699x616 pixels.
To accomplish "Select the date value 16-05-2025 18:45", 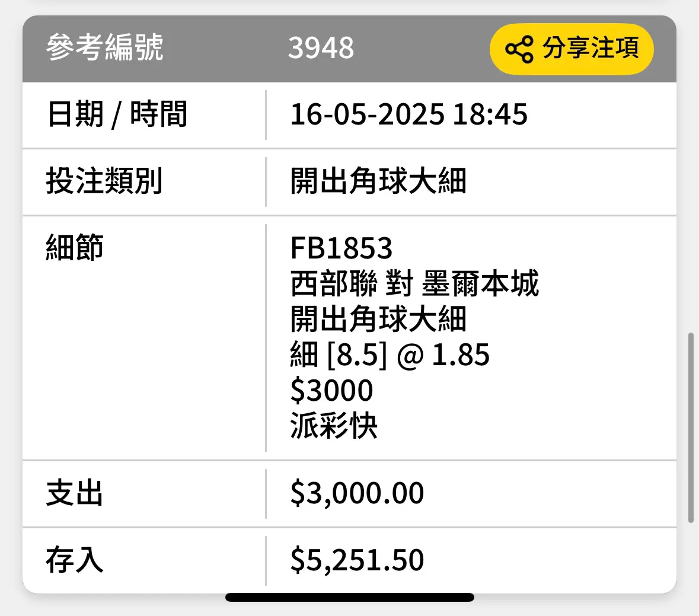I will point(409,114).
